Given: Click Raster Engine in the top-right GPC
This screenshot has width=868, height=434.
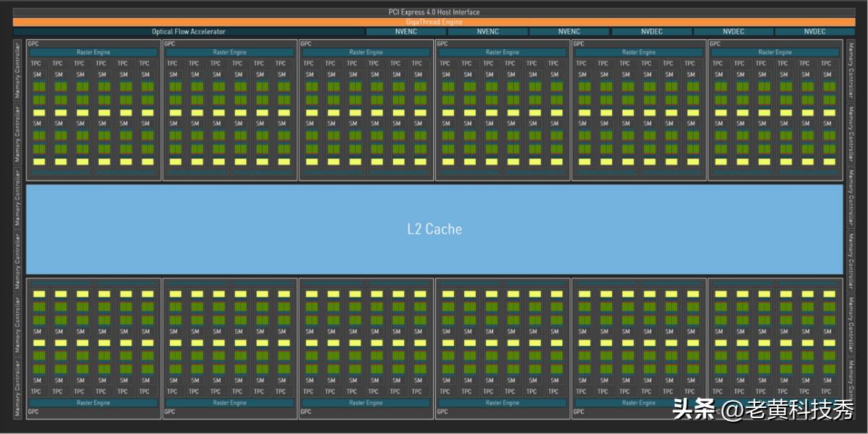Looking at the screenshot, I should click(775, 53).
